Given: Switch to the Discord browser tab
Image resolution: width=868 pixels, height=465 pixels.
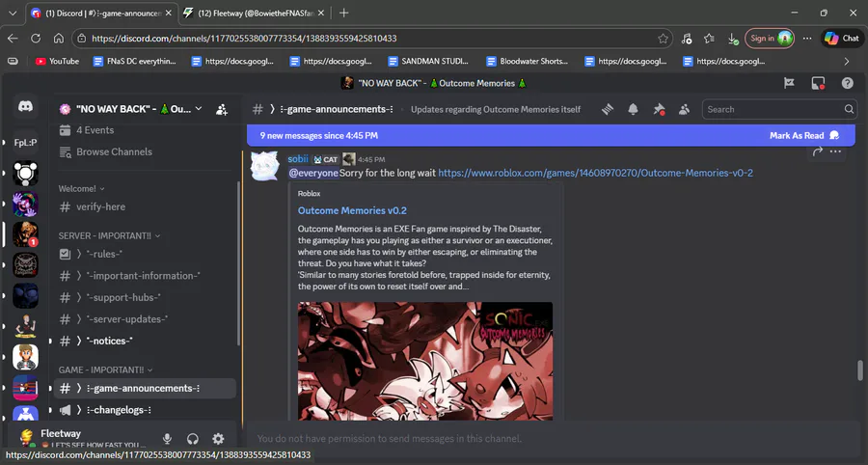Looking at the screenshot, I should [102, 13].
